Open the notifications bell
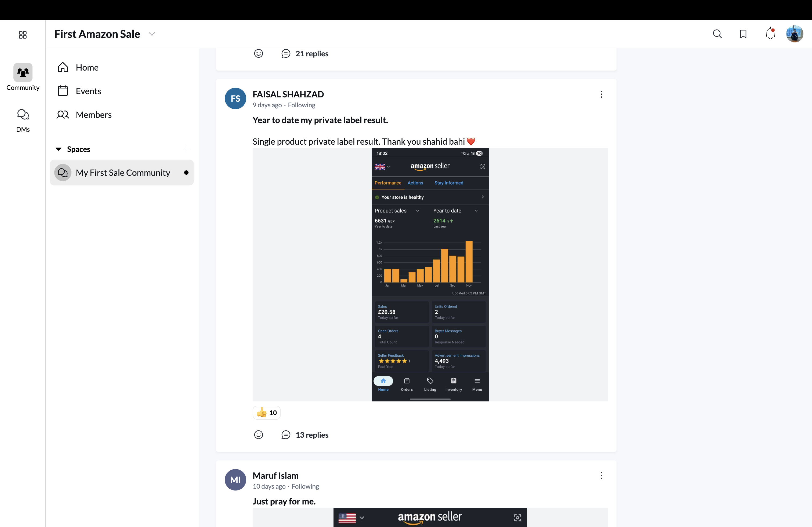The image size is (812, 527). pos(770,34)
